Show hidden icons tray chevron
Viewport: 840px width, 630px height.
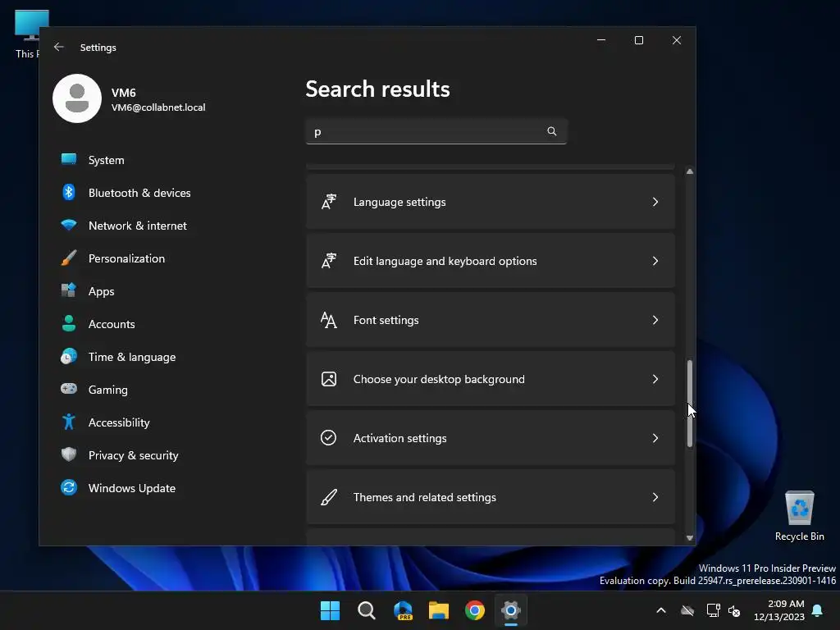click(x=661, y=610)
